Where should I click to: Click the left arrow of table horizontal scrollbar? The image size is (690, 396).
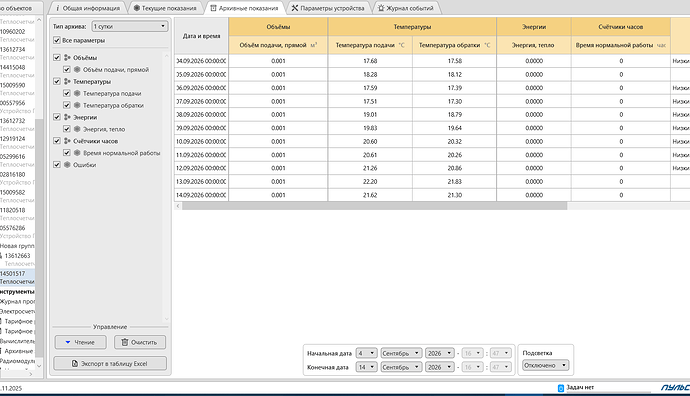pyautogui.click(x=178, y=206)
